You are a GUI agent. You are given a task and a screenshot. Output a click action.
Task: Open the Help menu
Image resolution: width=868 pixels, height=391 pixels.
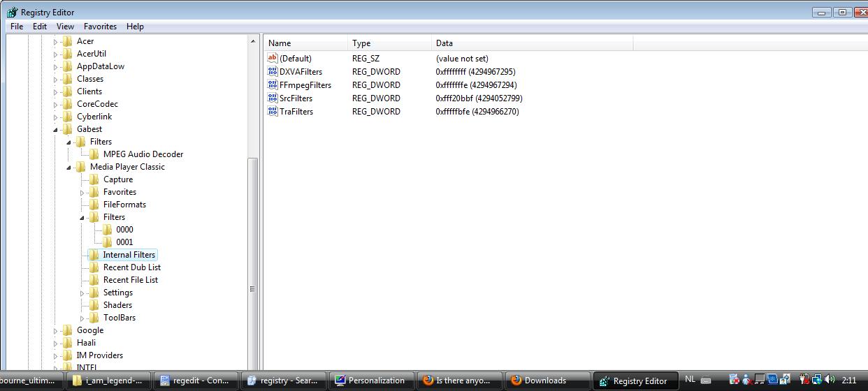(x=135, y=27)
